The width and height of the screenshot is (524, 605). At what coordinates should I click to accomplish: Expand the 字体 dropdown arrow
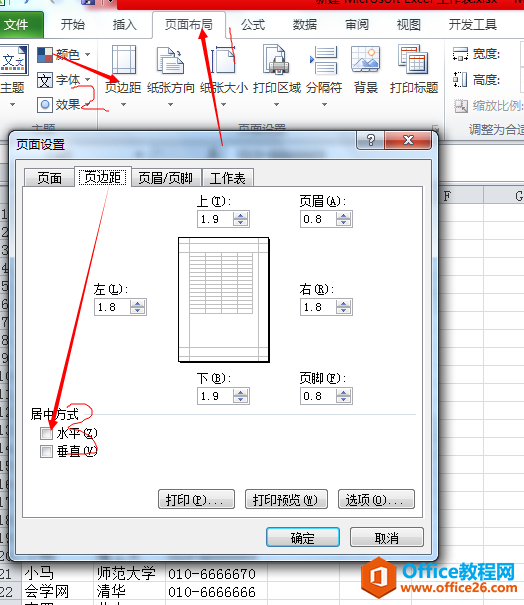click(88, 80)
